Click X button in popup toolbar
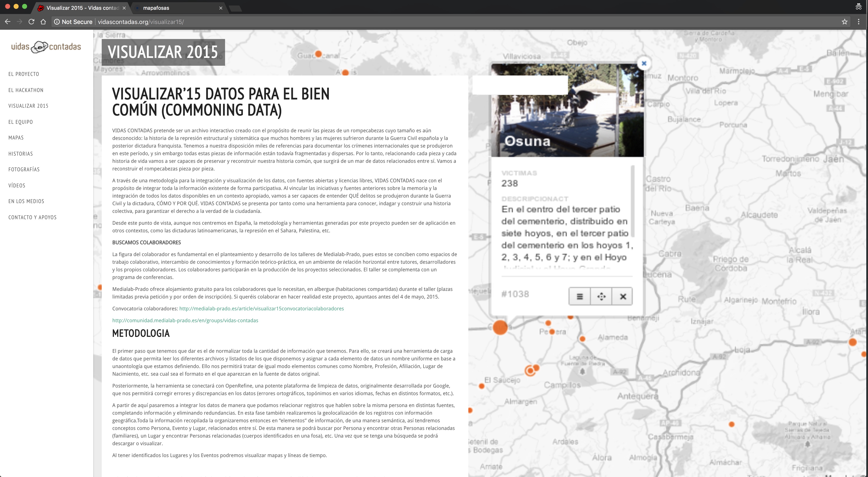The height and width of the screenshot is (477, 868). tap(623, 297)
